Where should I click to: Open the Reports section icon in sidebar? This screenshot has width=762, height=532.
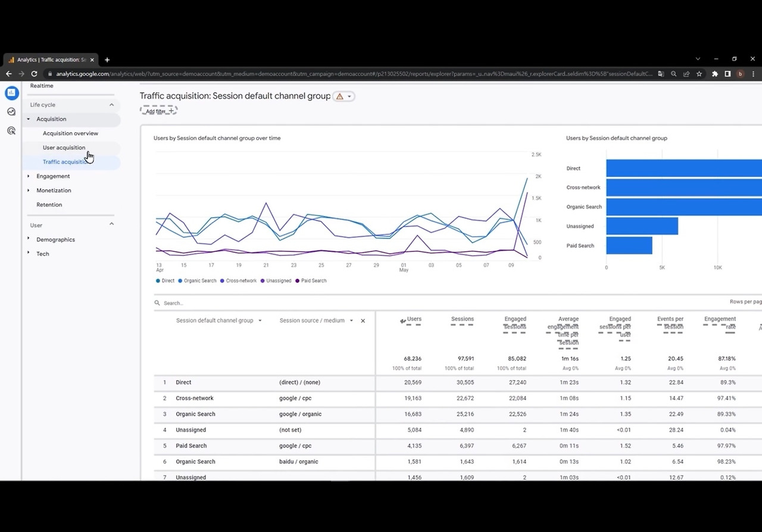[x=11, y=93]
